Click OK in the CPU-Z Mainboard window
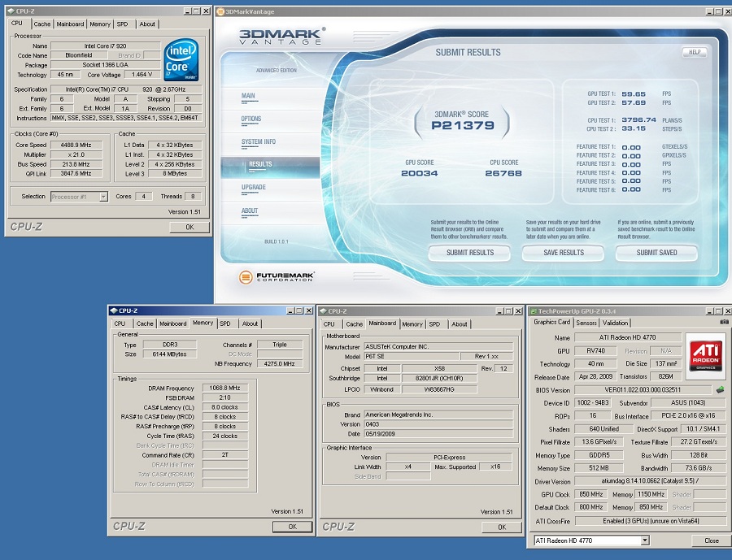The height and width of the screenshot is (560, 732). click(502, 527)
